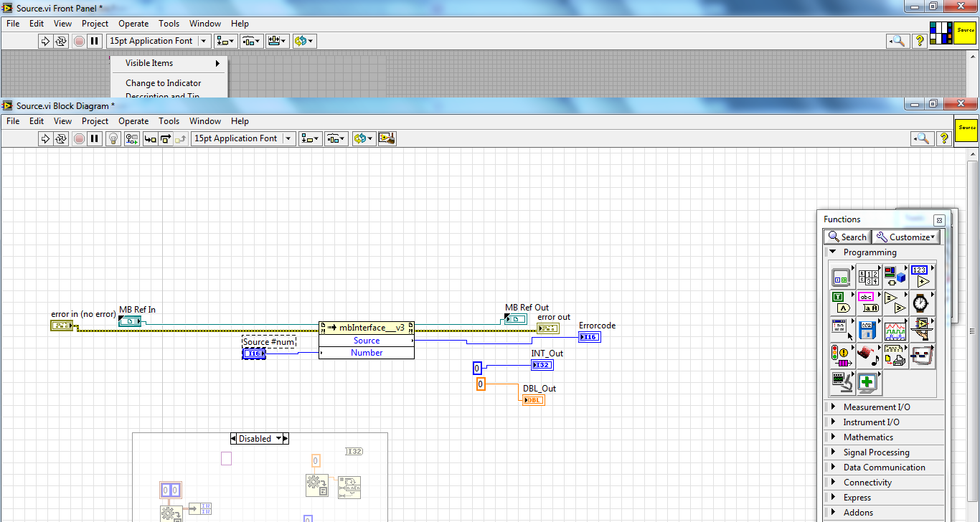This screenshot has height=522, width=980.
Task: Open the Numeric palette icon
Action: [922, 275]
